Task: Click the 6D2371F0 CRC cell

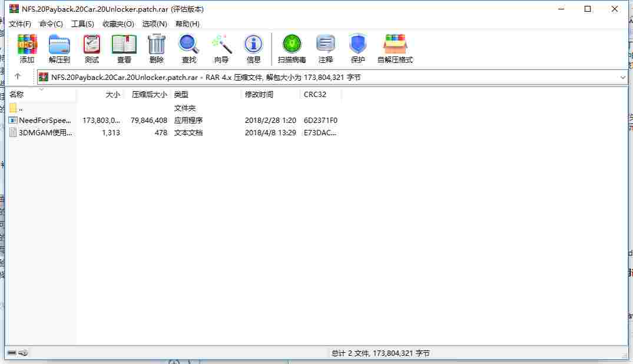Action: 320,120
